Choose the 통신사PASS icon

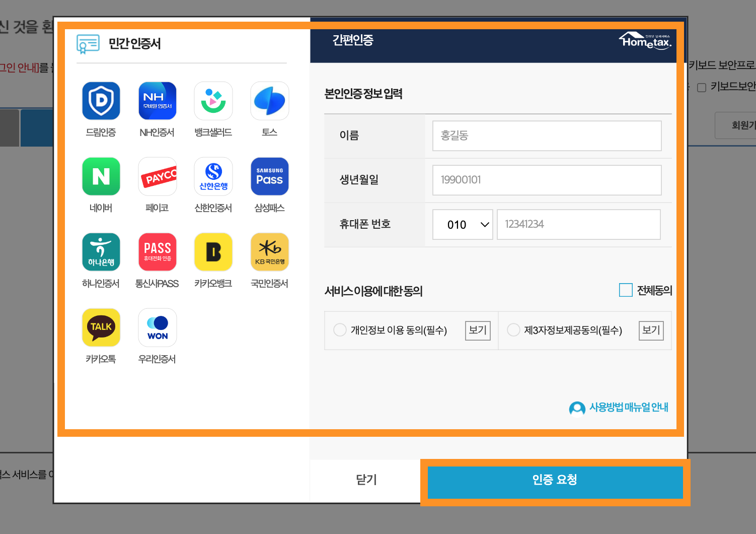(158, 252)
